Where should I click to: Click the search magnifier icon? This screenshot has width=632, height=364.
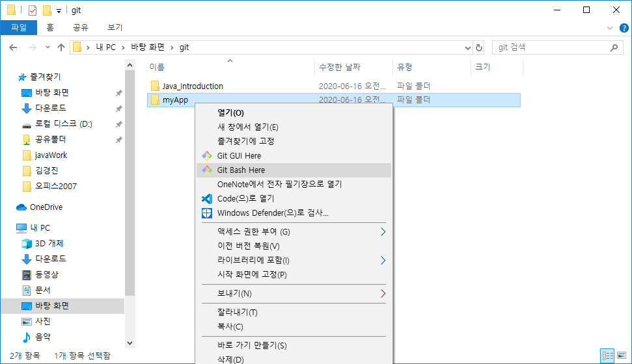coord(614,47)
